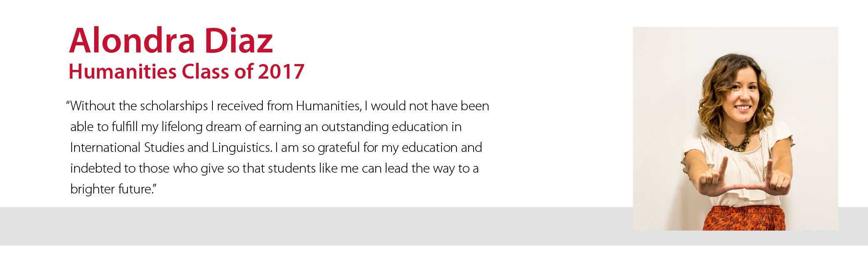
Task: Select the word "Diaz" in the red heading
Action: click(x=238, y=41)
